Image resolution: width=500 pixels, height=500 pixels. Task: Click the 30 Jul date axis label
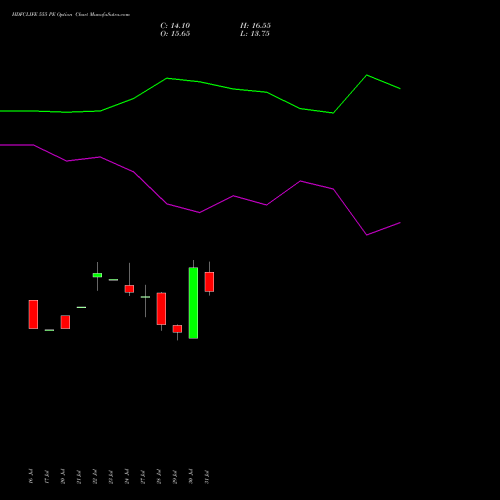point(191,476)
